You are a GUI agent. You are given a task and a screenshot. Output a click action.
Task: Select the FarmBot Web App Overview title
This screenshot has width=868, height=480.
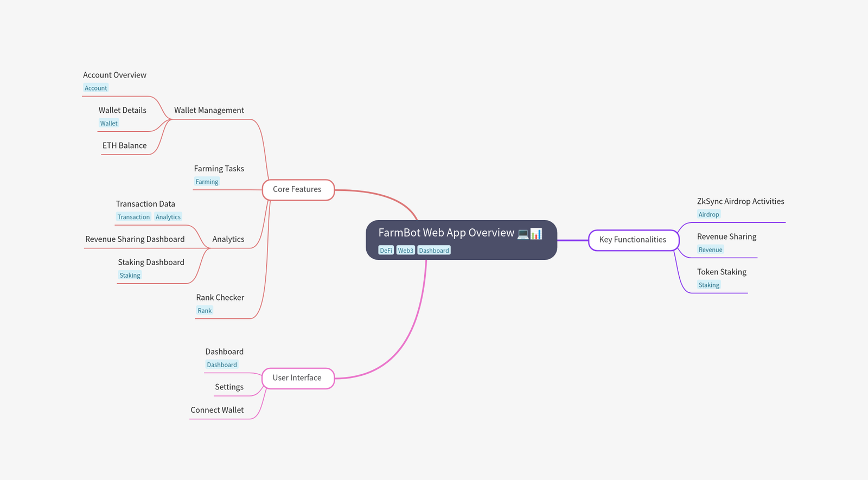446,233
